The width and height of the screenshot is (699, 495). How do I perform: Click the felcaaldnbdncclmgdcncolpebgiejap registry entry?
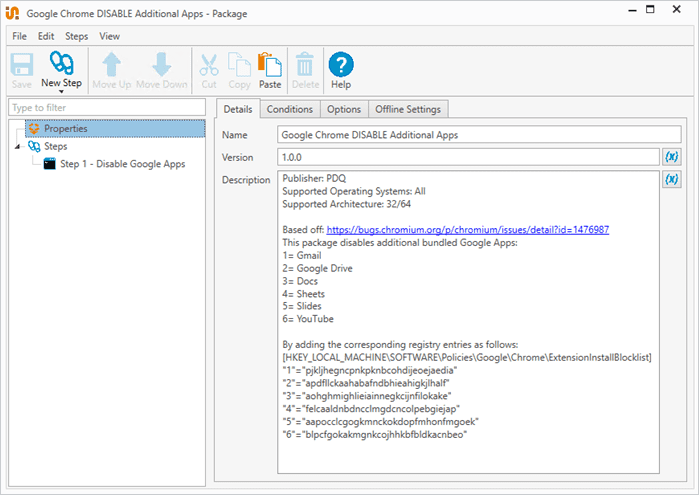371,409
